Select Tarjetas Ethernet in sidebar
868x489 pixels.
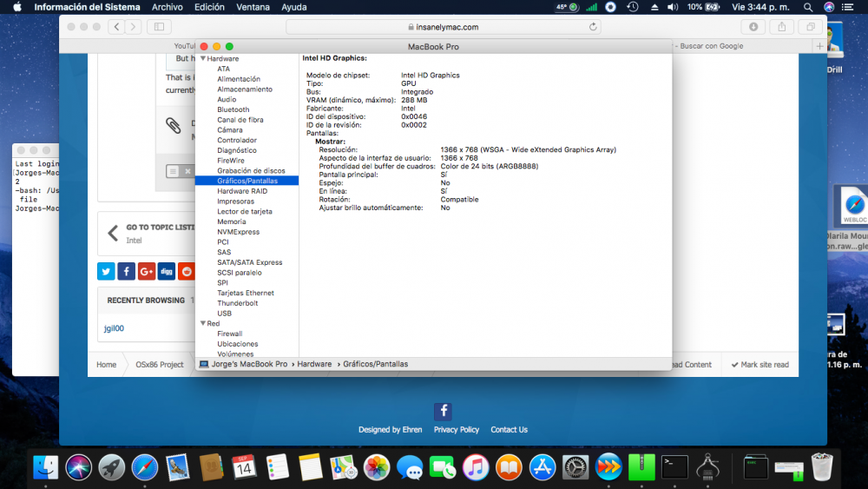coord(246,293)
